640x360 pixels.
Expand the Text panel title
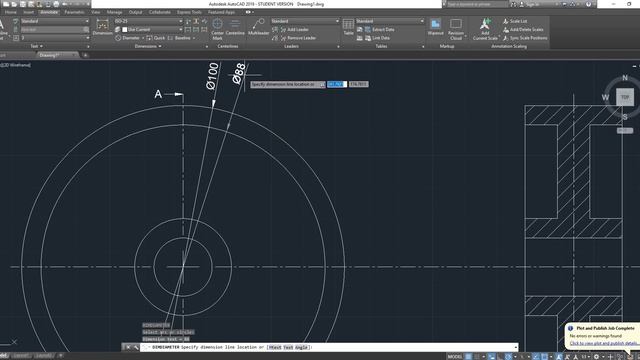click(x=36, y=46)
